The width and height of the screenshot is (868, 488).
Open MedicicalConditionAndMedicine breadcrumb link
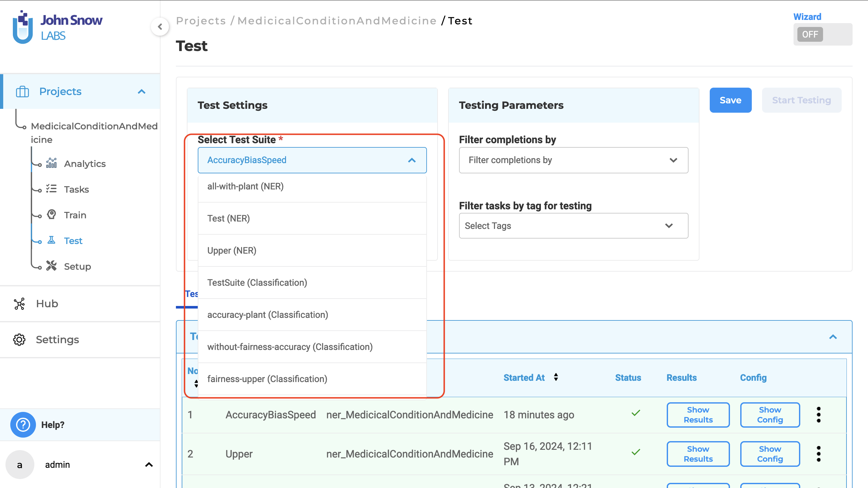tap(337, 21)
